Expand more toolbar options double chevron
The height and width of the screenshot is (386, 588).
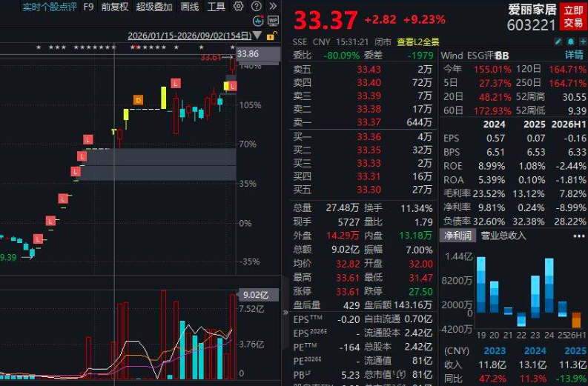pyautogui.click(x=273, y=7)
